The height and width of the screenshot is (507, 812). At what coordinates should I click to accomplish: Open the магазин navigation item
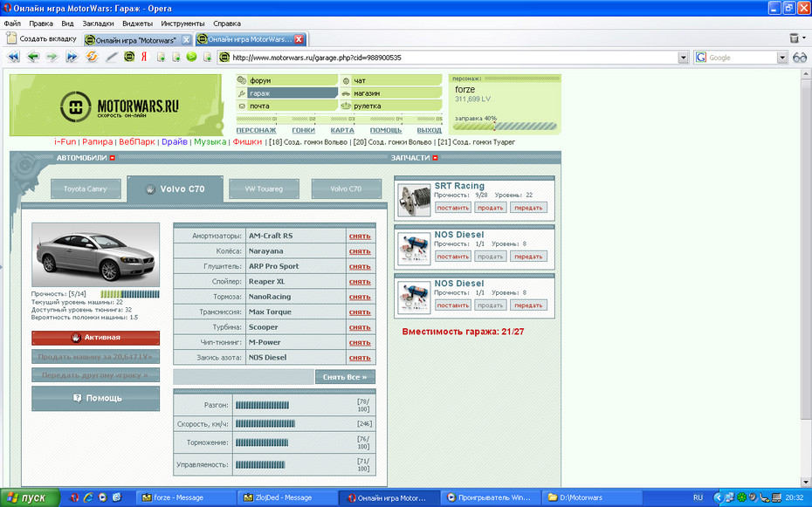coord(391,93)
